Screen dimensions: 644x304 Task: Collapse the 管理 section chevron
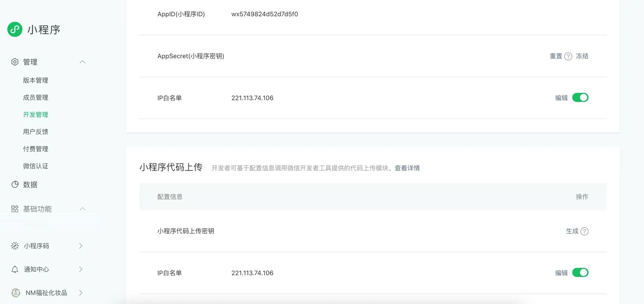(82, 62)
